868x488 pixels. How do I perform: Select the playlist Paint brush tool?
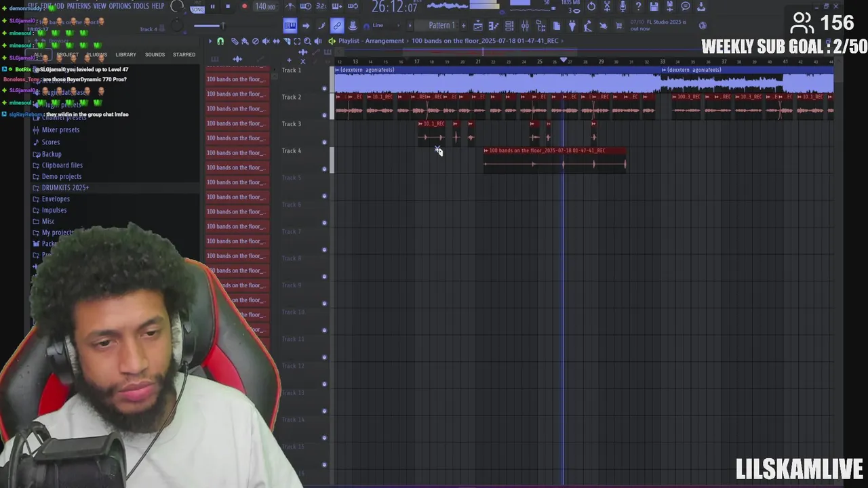[245, 41]
